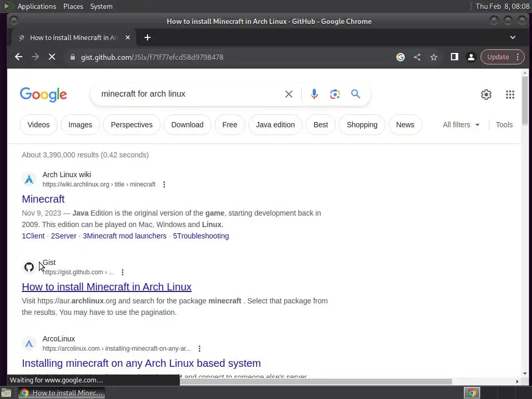The width and height of the screenshot is (532, 399).
Task: Open the Google account icon in toolbar
Action: coord(401,57)
